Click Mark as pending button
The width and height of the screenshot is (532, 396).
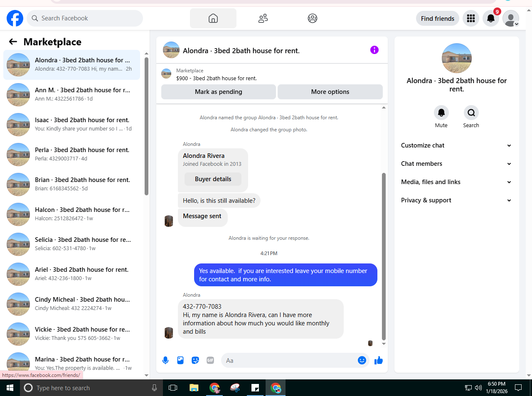tap(219, 92)
